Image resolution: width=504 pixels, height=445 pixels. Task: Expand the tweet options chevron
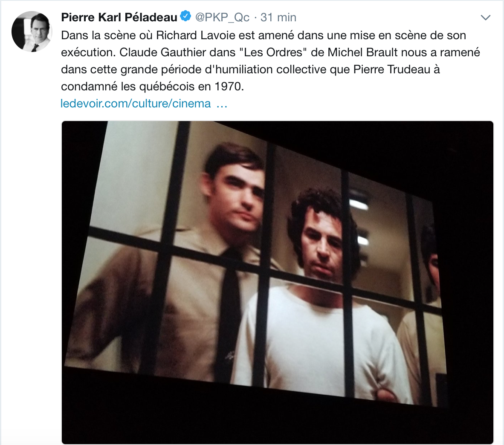(x=485, y=17)
